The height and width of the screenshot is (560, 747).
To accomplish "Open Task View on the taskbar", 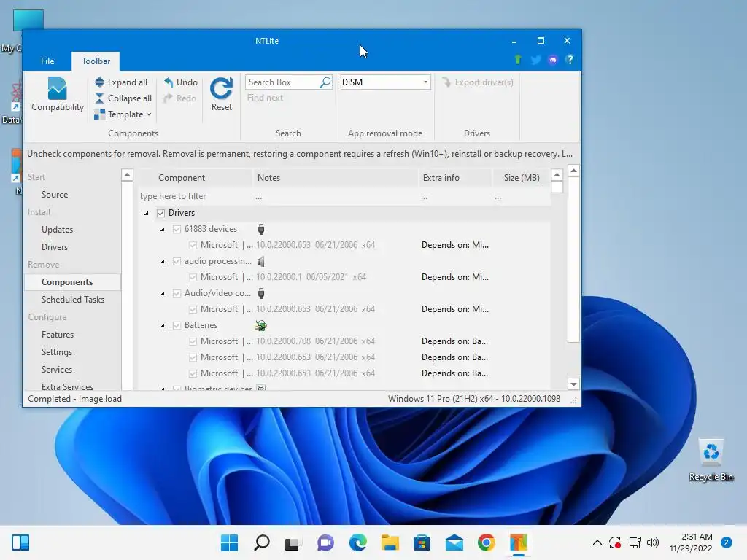I will click(293, 542).
